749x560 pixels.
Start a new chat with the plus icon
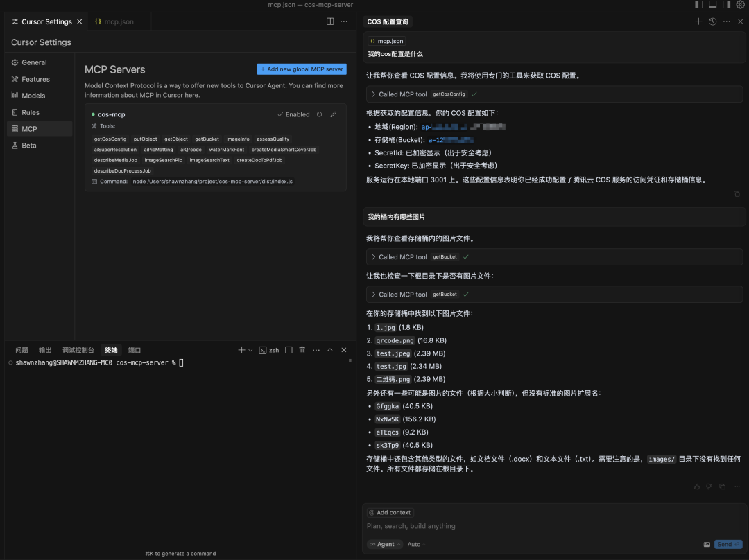point(698,21)
